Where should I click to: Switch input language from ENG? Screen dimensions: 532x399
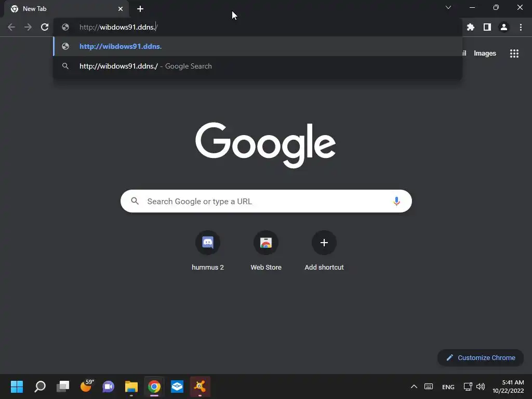click(448, 387)
